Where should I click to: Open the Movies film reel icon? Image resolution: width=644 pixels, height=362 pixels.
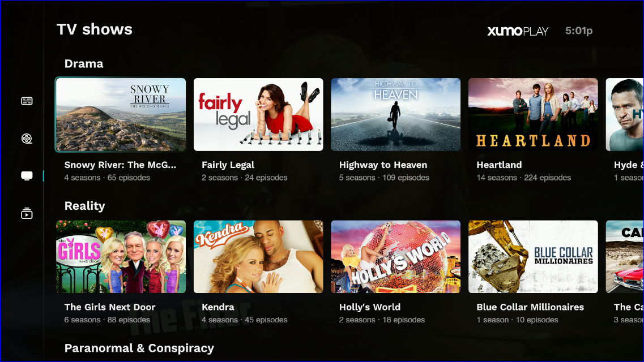27,139
